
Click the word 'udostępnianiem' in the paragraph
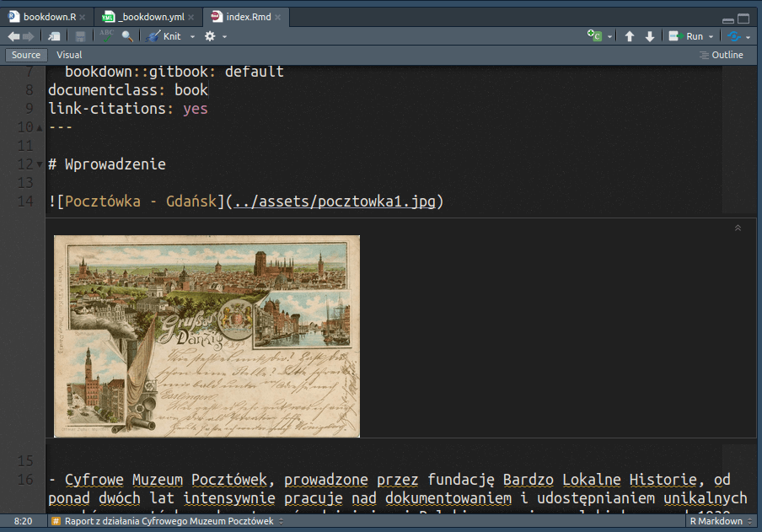(x=596, y=498)
